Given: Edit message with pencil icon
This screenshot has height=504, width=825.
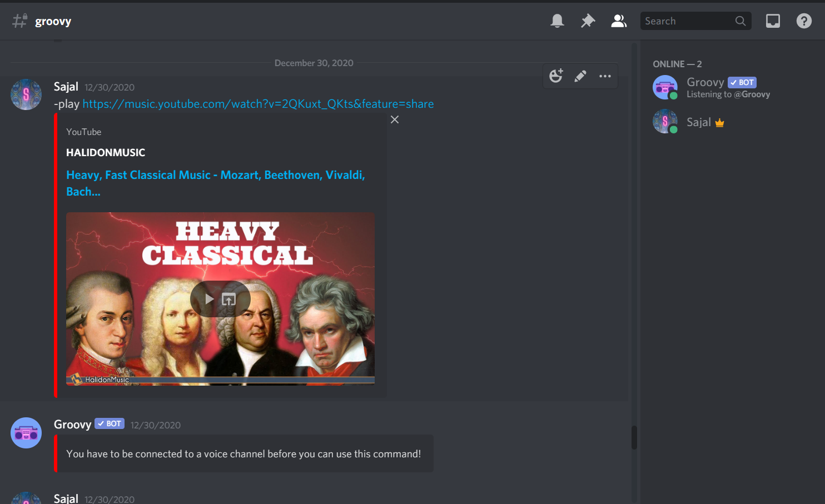Looking at the screenshot, I should coord(580,76).
